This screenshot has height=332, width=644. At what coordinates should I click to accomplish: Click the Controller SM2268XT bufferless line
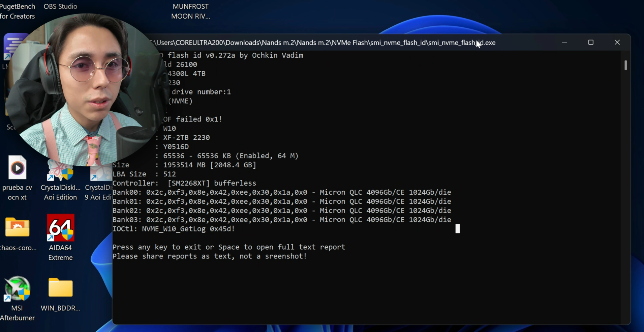click(x=184, y=183)
